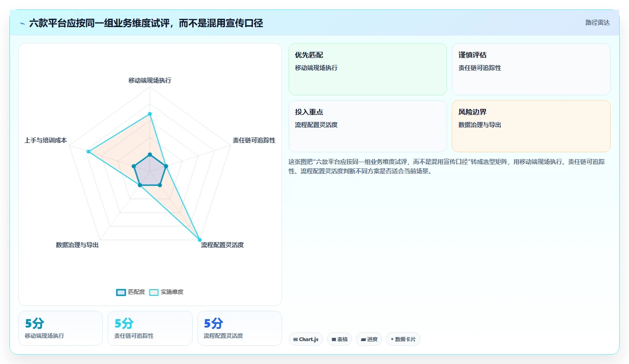Click radar axis label 责任链可追踪性
The width and height of the screenshot is (629, 364).
pyautogui.click(x=254, y=140)
